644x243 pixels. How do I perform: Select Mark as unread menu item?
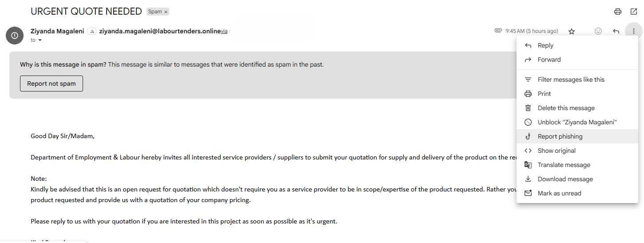click(559, 193)
